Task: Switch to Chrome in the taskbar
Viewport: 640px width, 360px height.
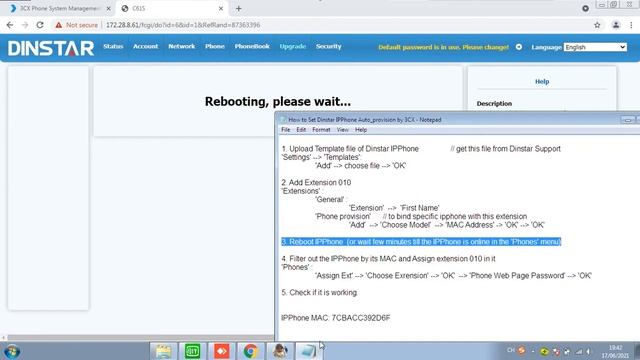Action: pos(251,351)
